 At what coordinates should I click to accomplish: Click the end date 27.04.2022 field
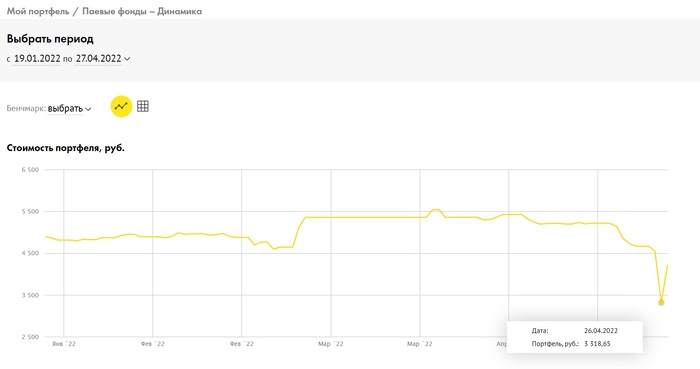click(99, 58)
